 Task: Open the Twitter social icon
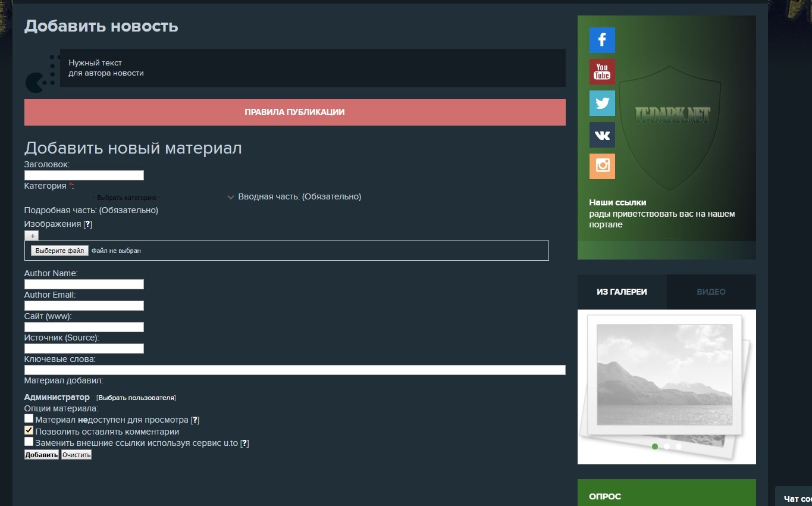click(x=602, y=104)
